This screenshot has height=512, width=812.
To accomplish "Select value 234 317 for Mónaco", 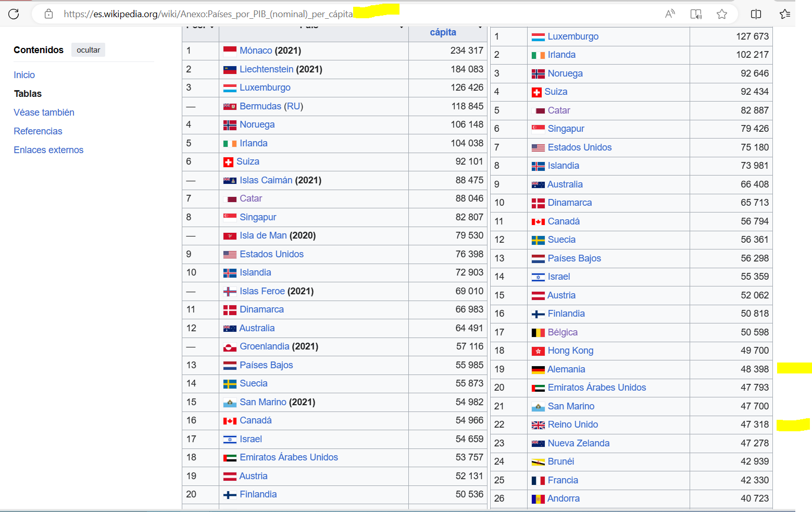I will [467, 51].
